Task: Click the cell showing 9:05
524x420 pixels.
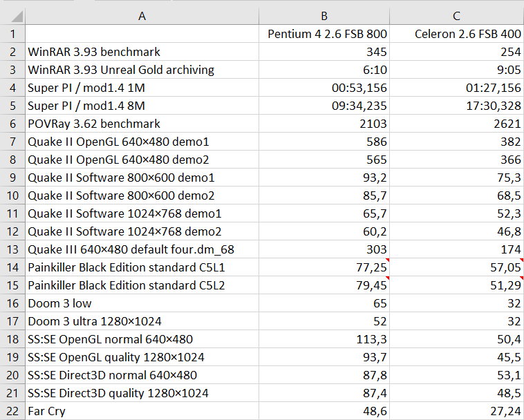Action: (x=456, y=70)
